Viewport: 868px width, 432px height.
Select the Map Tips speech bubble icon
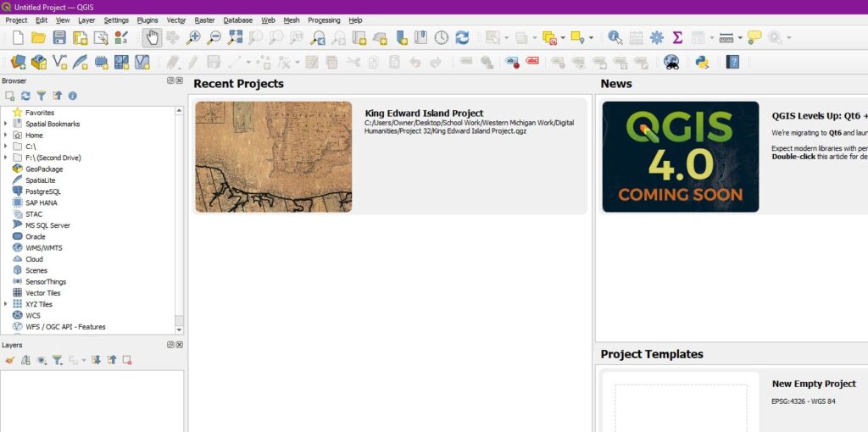tap(754, 37)
